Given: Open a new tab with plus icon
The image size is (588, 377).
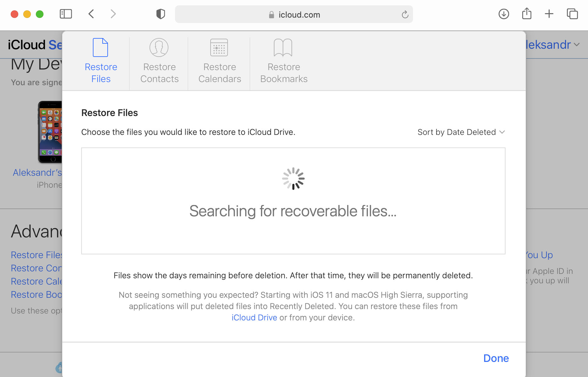Looking at the screenshot, I should coord(549,14).
